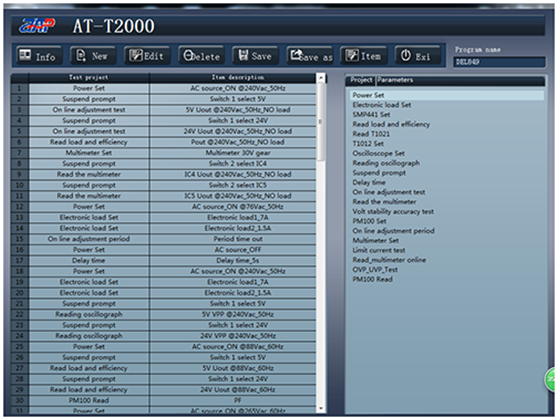Select Oscilloscope Set in project list
The image size is (558, 420).
378,153
